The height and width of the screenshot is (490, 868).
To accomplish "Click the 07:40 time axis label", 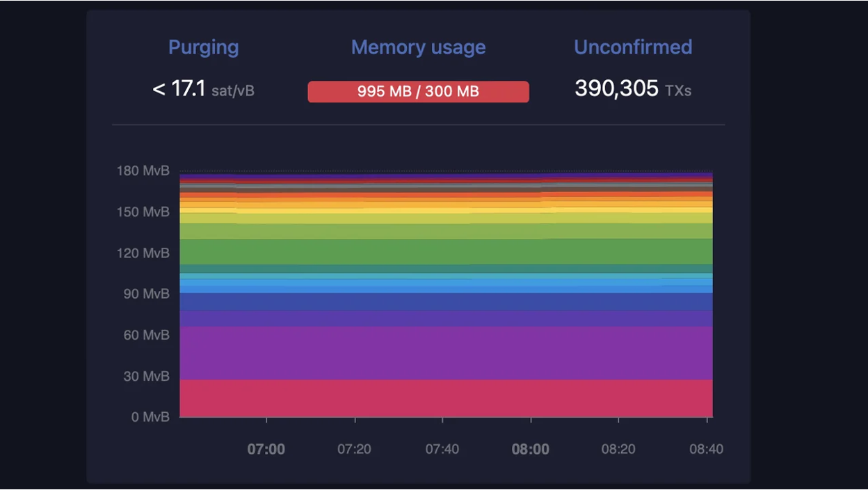I will (x=442, y=449).
